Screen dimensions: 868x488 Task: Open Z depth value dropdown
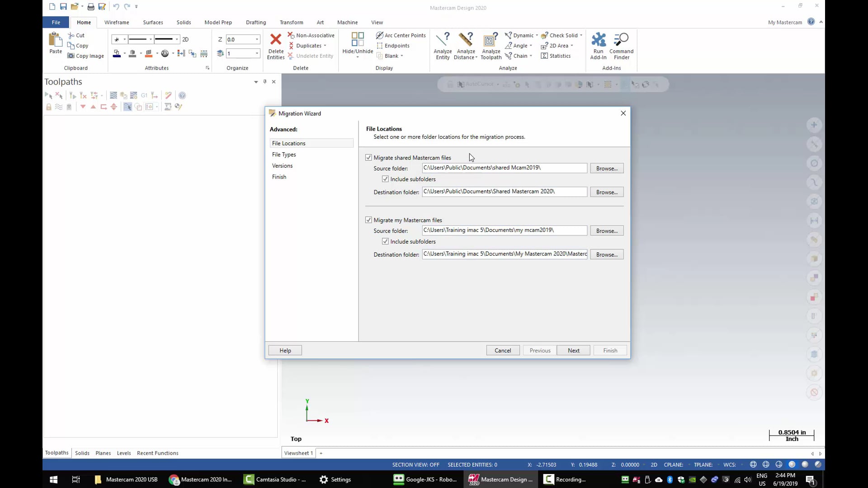[x=257, y=39]
